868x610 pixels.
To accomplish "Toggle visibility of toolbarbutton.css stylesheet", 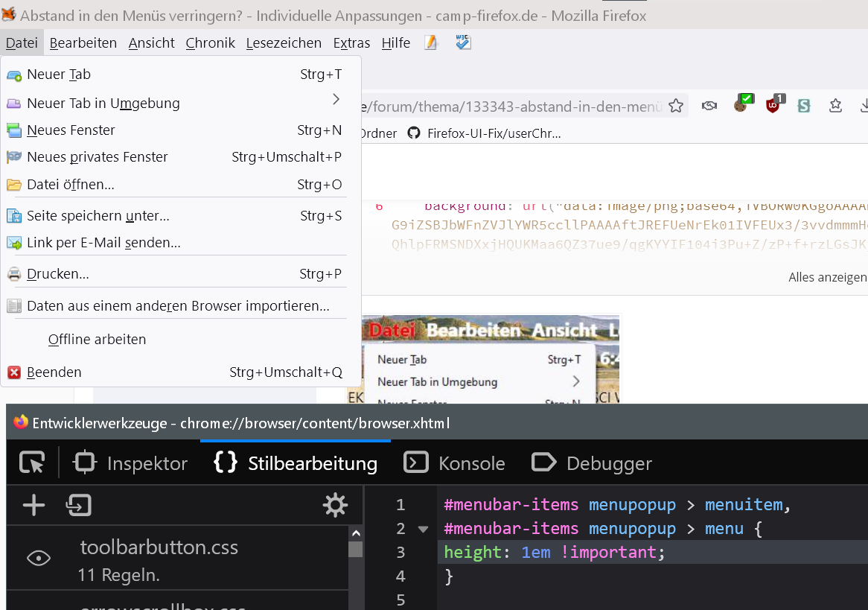I will pyautogui.click(x=39, y=558).
